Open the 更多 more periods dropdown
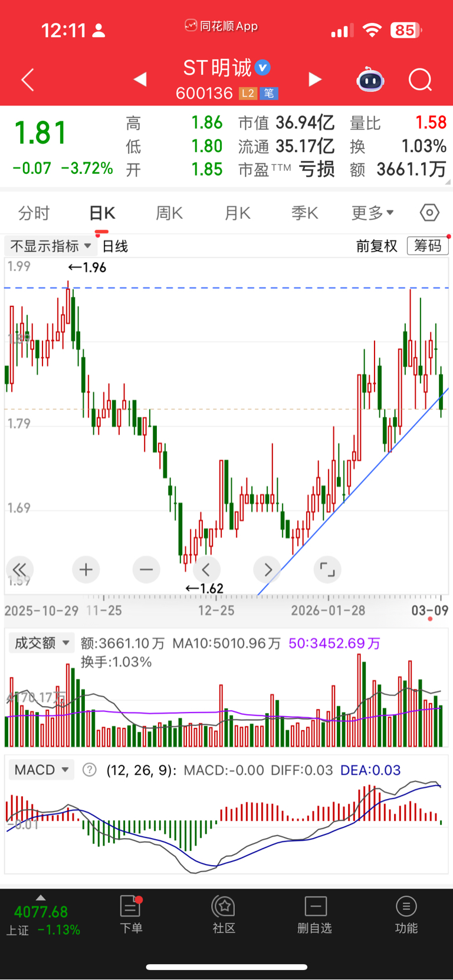The width and height of the screenshot is (453, 980). (x=373, y=213)
